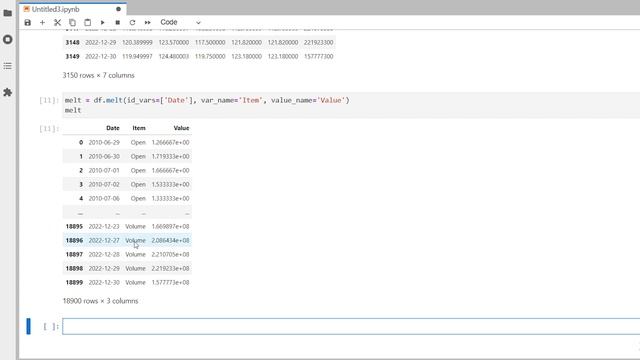Interrupt the kernel with stop icon
640x360 pixels.
(x=118, y=22)
